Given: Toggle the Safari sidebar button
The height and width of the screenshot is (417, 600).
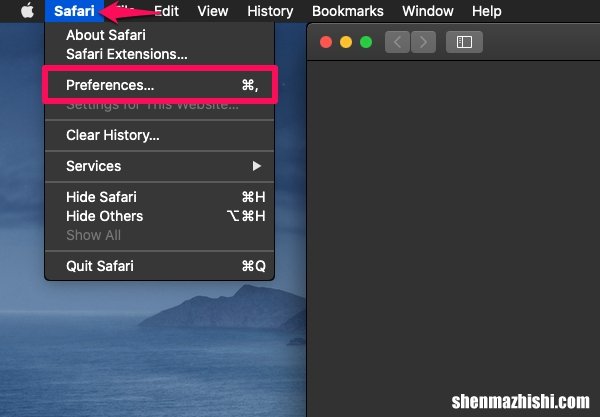Looking at the screenshot, I should click(464, 42).
